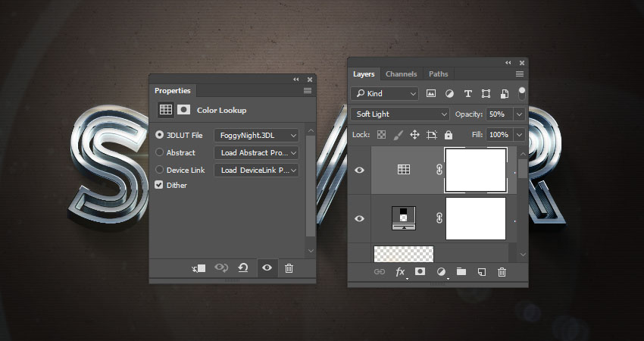Delete layer trash icon in Layers panel
Screen dimensions: 644x341
click(502, 271)
